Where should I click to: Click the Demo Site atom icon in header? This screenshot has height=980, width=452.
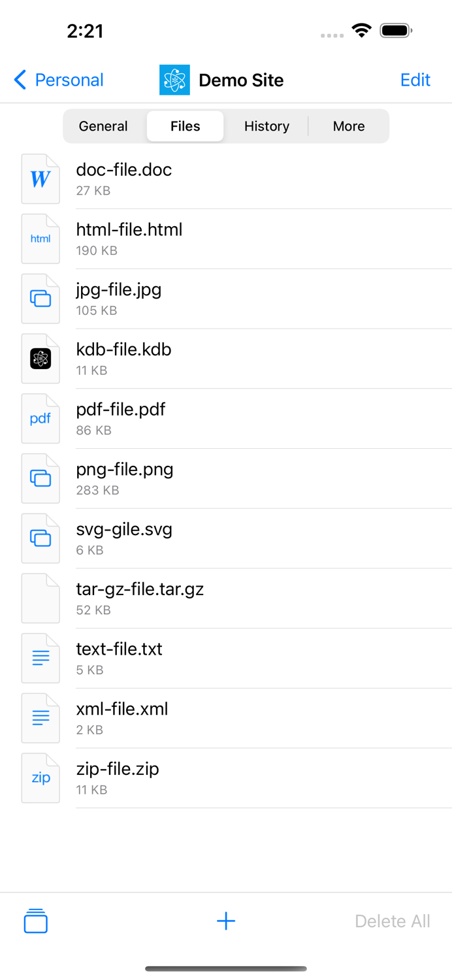(174, 80)
